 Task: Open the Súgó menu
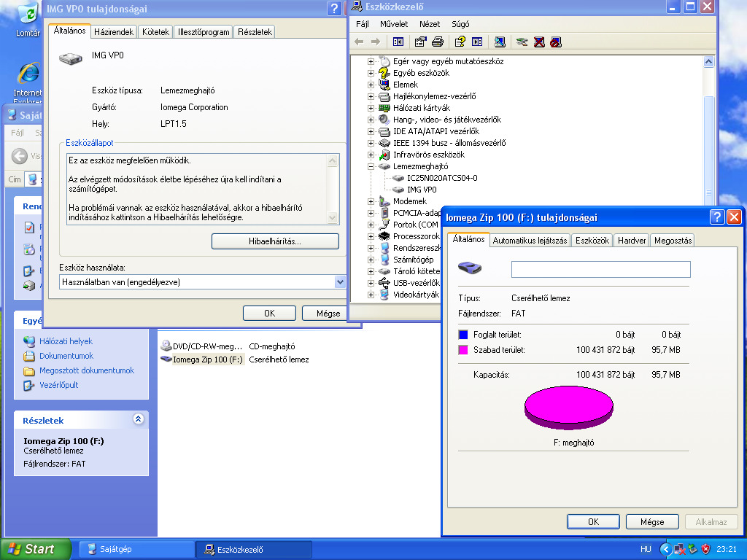point(460,24)
